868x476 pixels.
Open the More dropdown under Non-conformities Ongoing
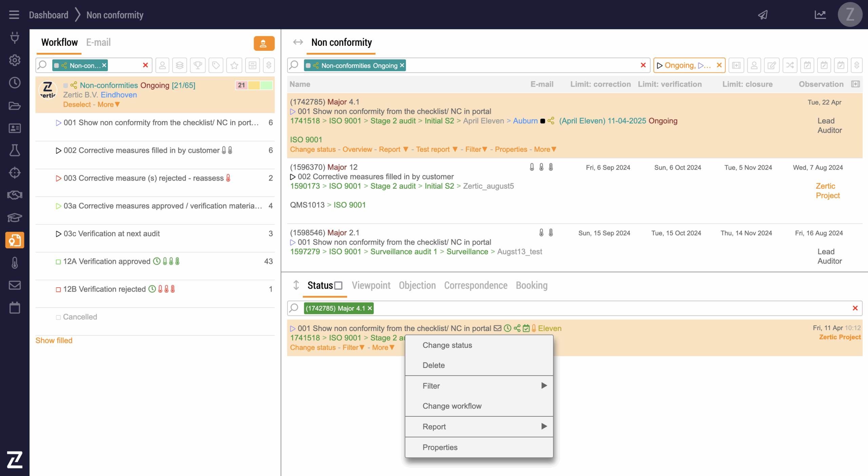tap(108, 104)
